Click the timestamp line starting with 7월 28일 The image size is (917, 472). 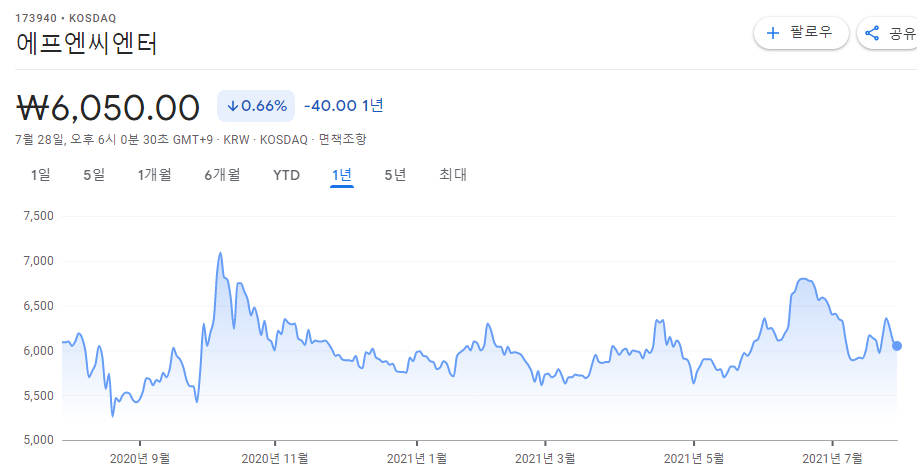click(191, 140)
